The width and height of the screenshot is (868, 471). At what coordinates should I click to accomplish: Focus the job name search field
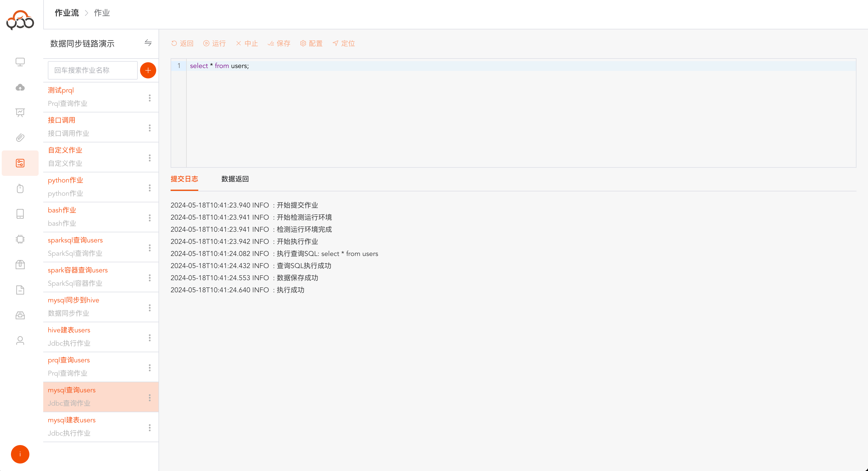(93, 70)
